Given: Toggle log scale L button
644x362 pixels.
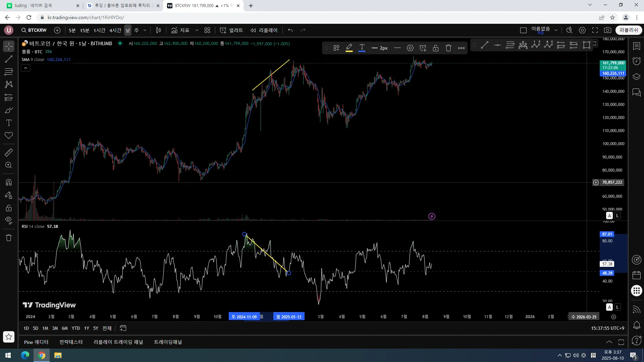Looking at the screenshot, I should (x=618, y=216).
